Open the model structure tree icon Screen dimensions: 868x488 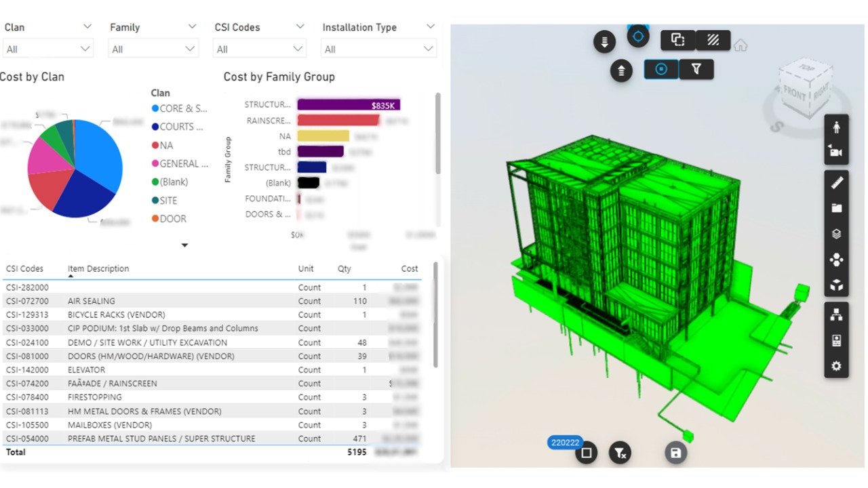click(x=836, y=314)
